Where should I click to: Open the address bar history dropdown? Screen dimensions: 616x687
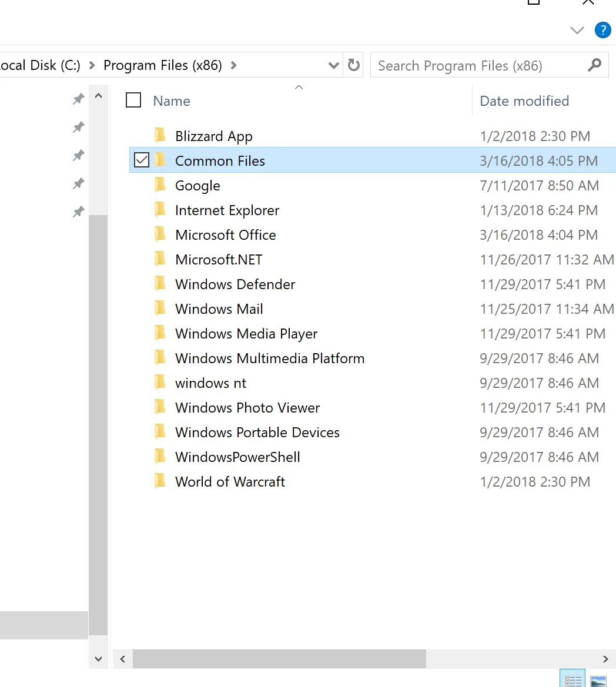point(333,66)
